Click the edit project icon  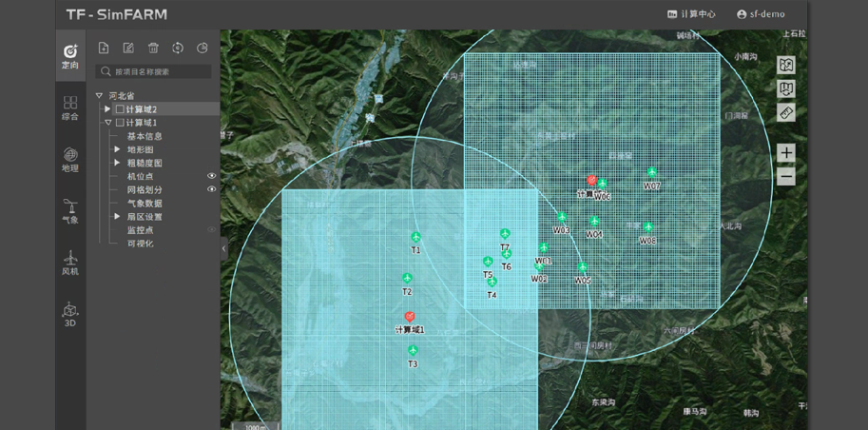point(128,49)
